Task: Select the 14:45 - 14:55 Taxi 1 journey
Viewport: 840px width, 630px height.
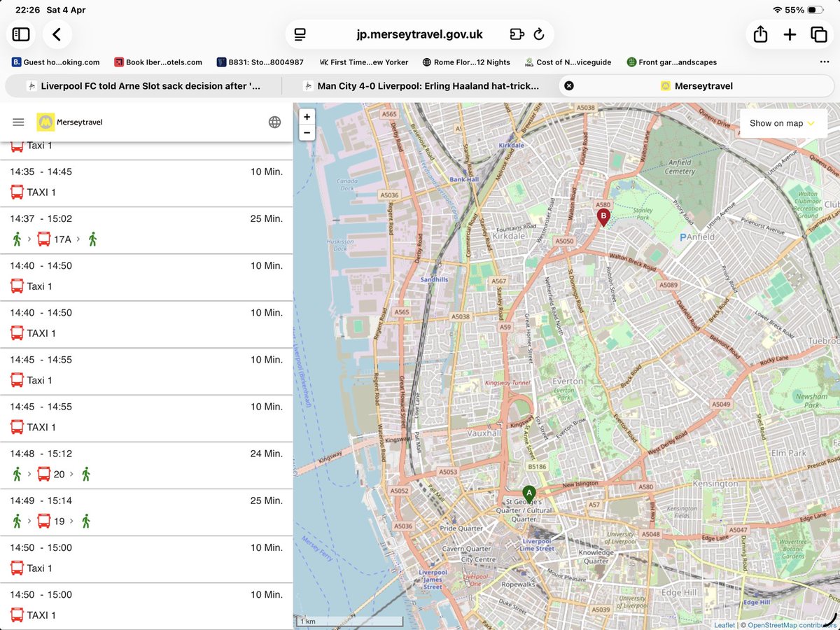Action: coord(146,371)
